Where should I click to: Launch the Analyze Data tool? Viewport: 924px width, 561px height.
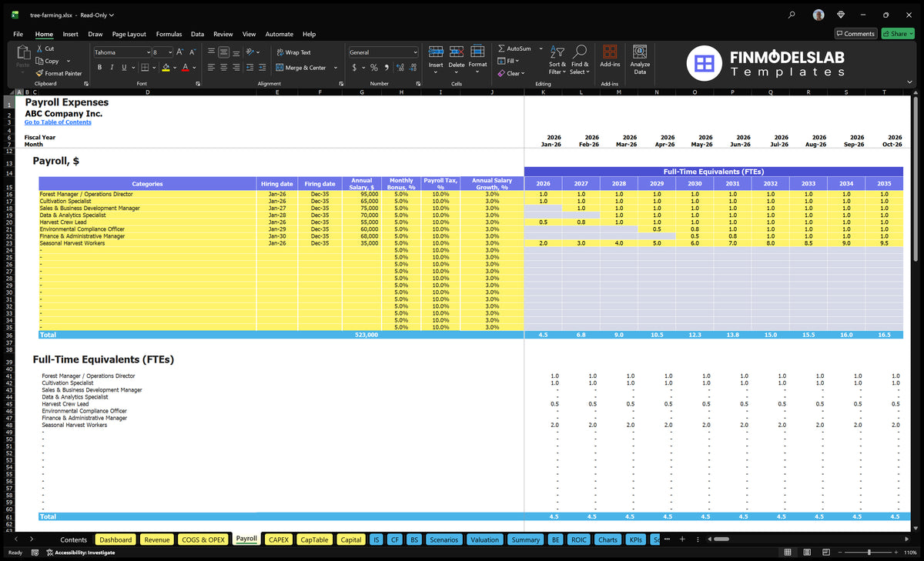[x=640, y=58]
